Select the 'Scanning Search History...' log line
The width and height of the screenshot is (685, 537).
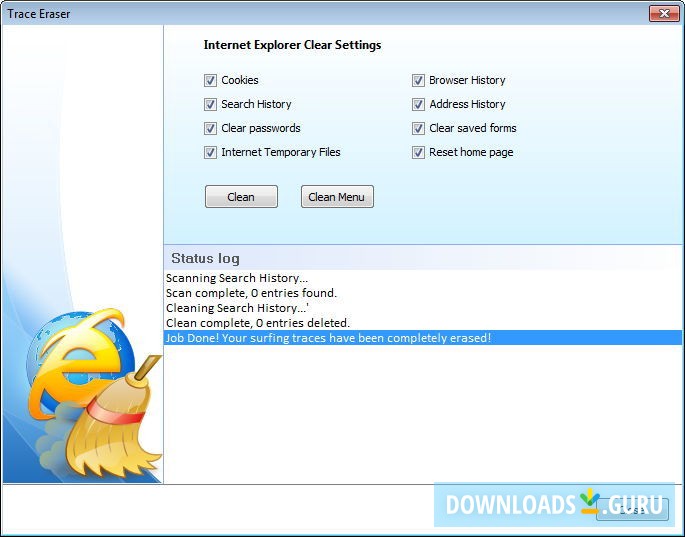coord(422,278)
